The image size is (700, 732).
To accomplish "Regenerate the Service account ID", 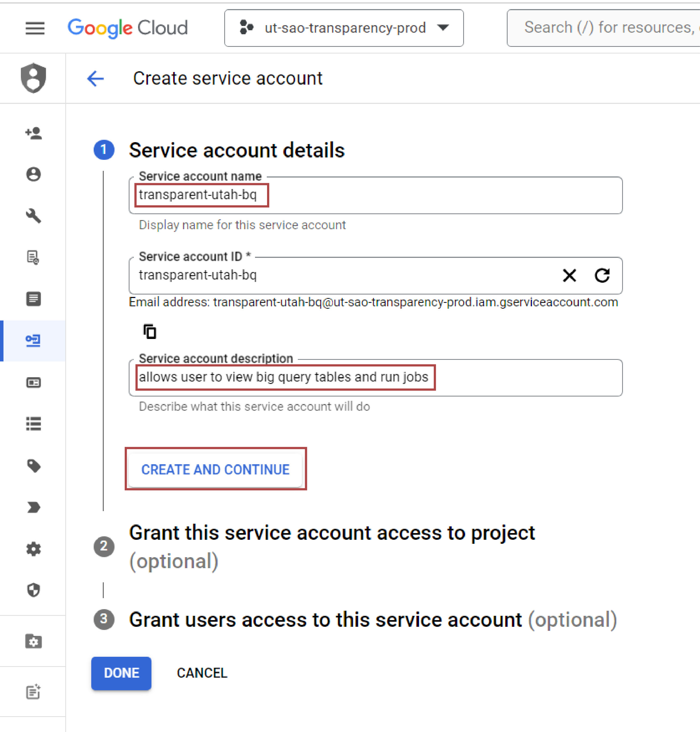I will coord(602,276).
